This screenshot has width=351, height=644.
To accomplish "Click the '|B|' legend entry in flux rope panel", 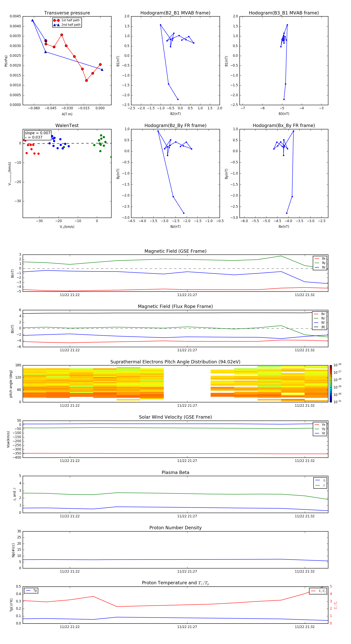I will tap(320, 327).
